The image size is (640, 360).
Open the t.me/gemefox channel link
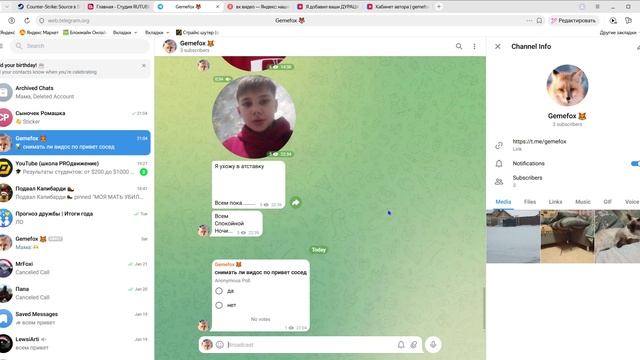[x=539, y=141]
